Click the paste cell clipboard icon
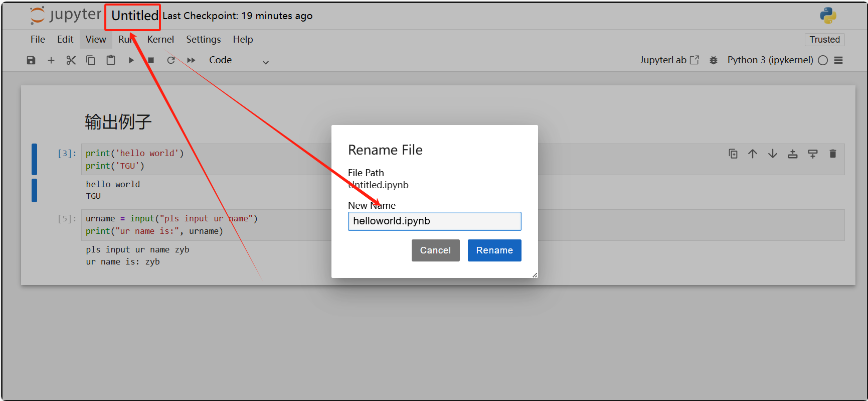Screen dimensions: 868x401 111,60
